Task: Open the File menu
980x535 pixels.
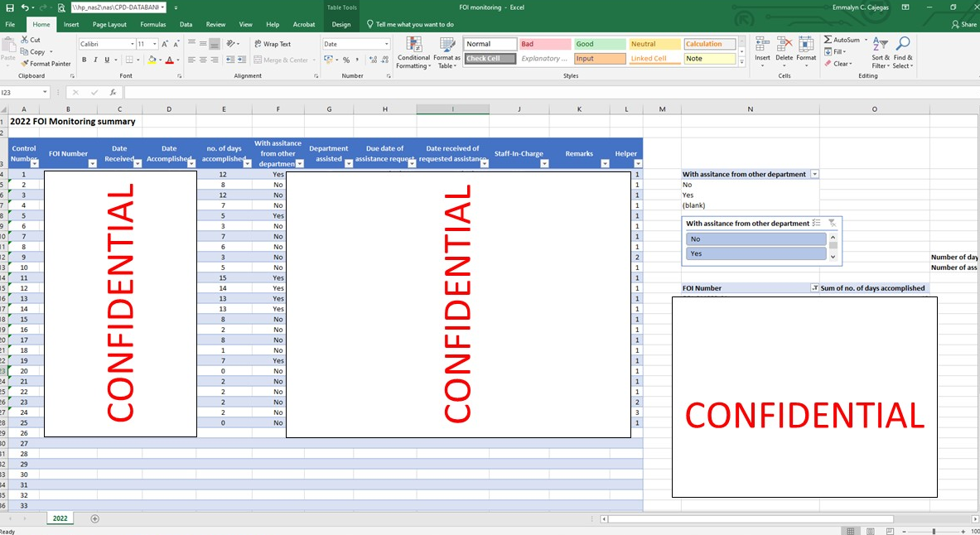Action: pos(10,24)
